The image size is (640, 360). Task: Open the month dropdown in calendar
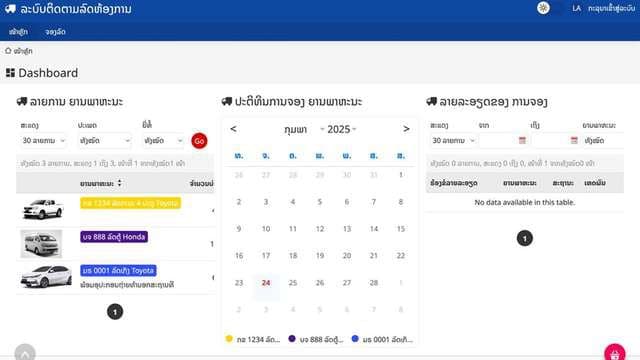304,129
